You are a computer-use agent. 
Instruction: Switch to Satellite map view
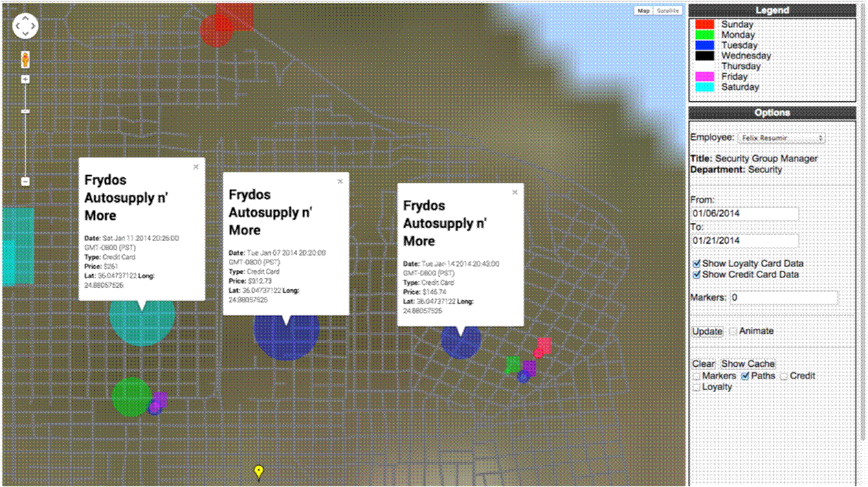tap(667, 11)
